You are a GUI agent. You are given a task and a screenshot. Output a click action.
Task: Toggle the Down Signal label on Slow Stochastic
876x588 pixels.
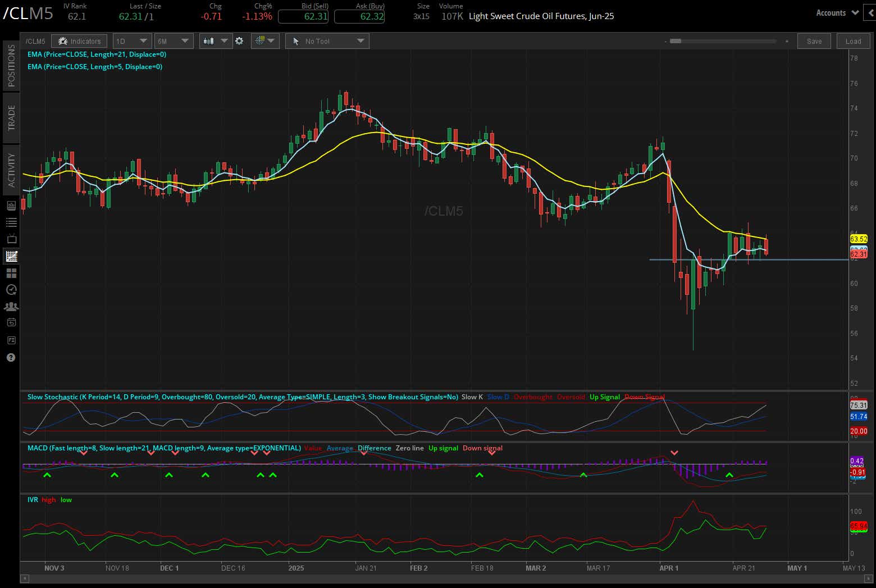coord(645,397)
